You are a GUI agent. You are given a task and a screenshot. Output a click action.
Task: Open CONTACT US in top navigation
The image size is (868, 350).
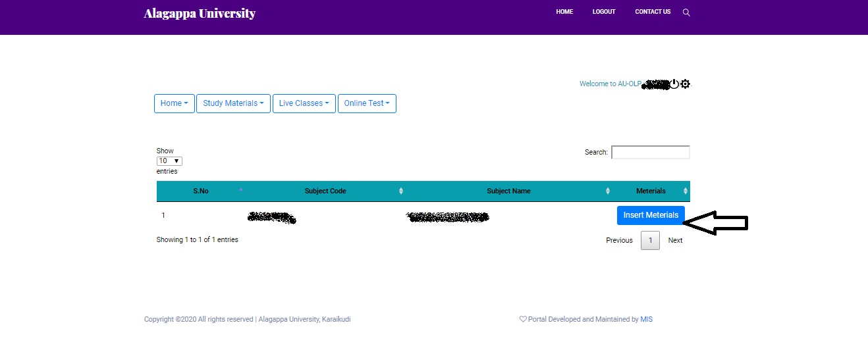[653, 12]
